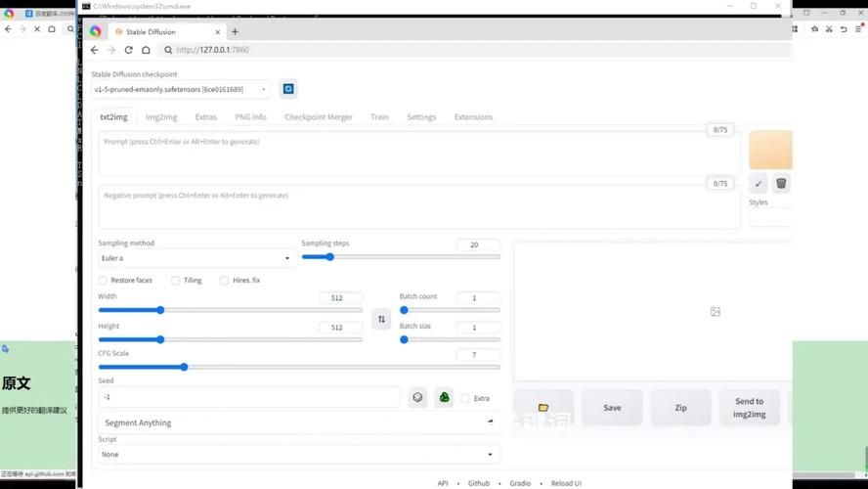This screenshot has height=489, width=868.
Task: Click the Reload UI footer link
Action: pyautogui.click(x=566, y=483)
